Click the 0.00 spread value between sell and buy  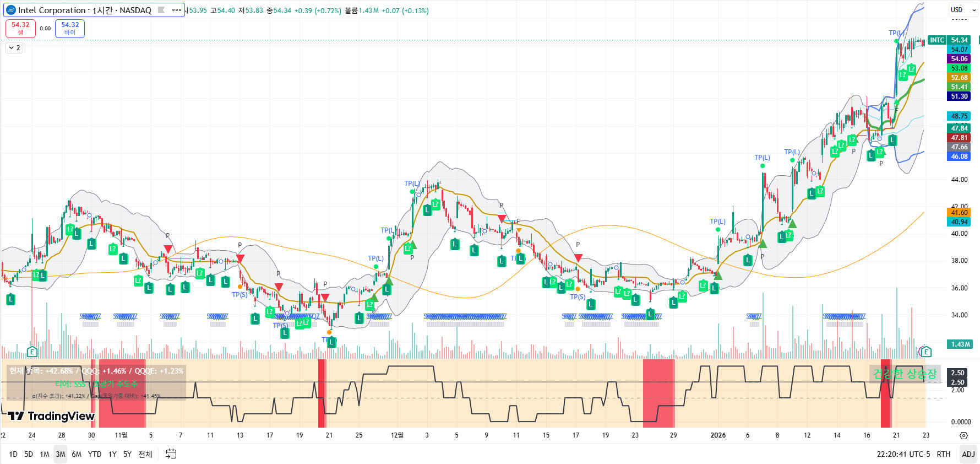tap(45, 29)
